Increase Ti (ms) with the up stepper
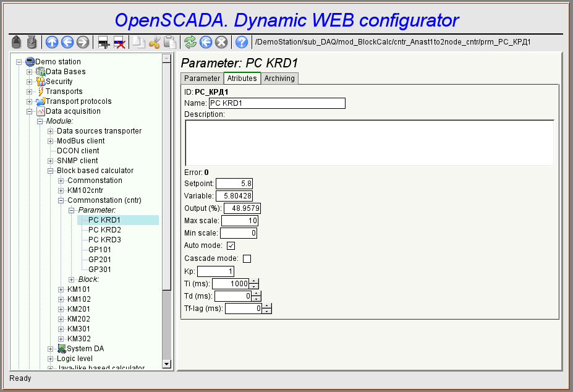The image size is (573, 392). tap(254, 281)
